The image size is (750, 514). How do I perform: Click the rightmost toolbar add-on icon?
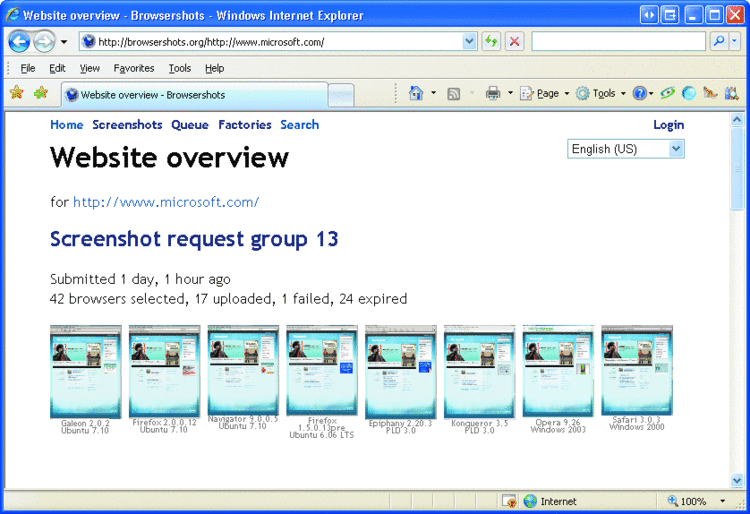pyautogui.click(x=732, y=93)
